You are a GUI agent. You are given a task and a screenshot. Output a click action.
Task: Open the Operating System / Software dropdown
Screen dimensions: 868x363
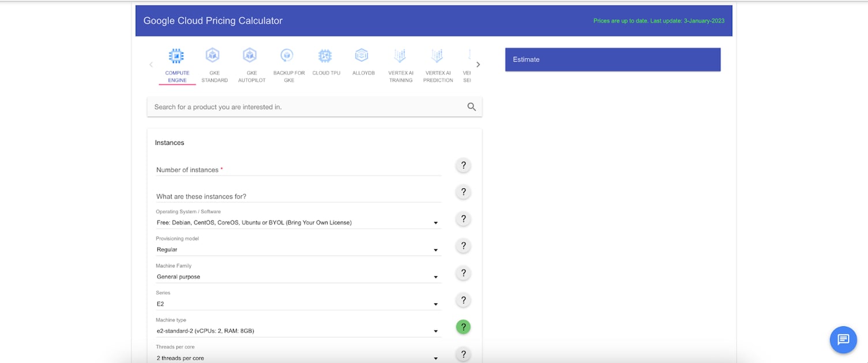tap(435, 222)
